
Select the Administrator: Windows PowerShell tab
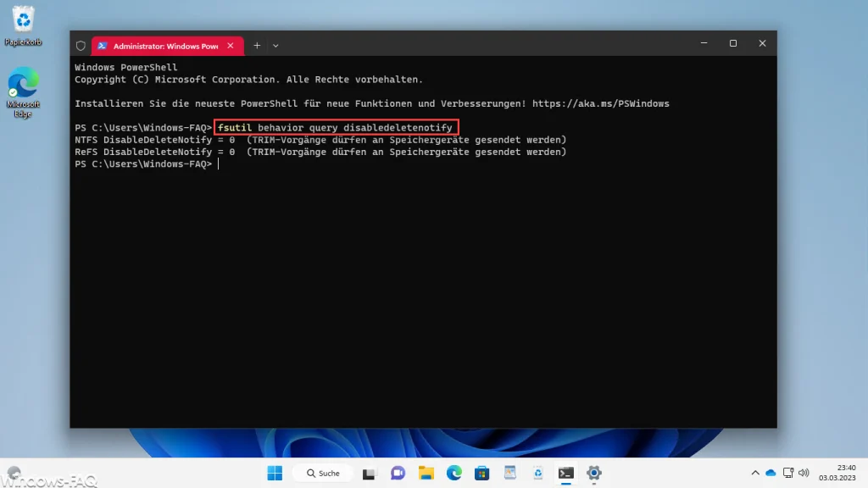[167, 46]
